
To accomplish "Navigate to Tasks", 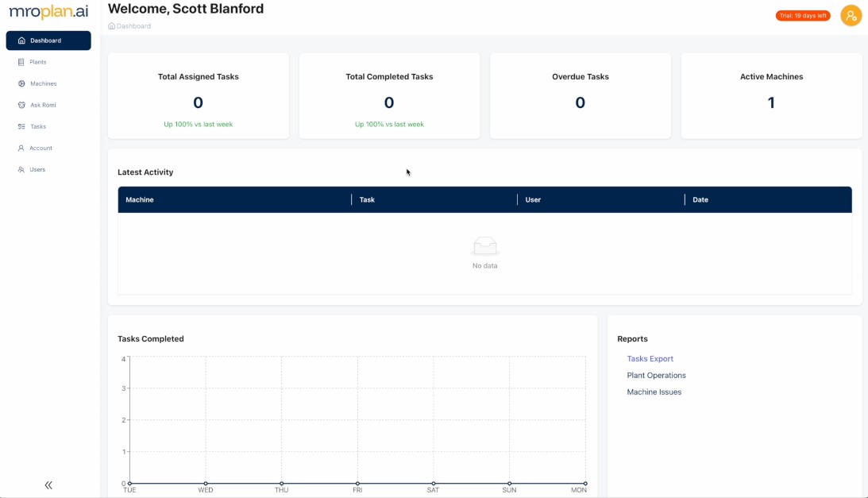I will 48,126.
